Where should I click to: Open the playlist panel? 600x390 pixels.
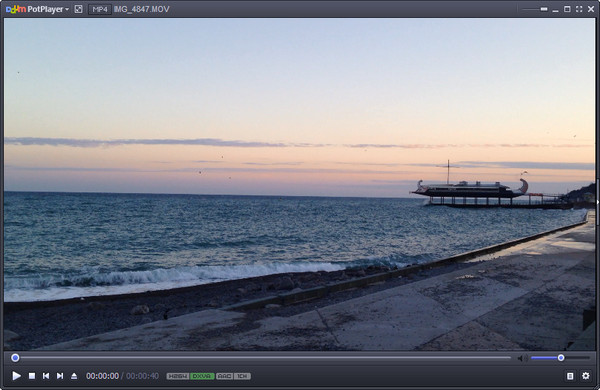pos(570,376)
